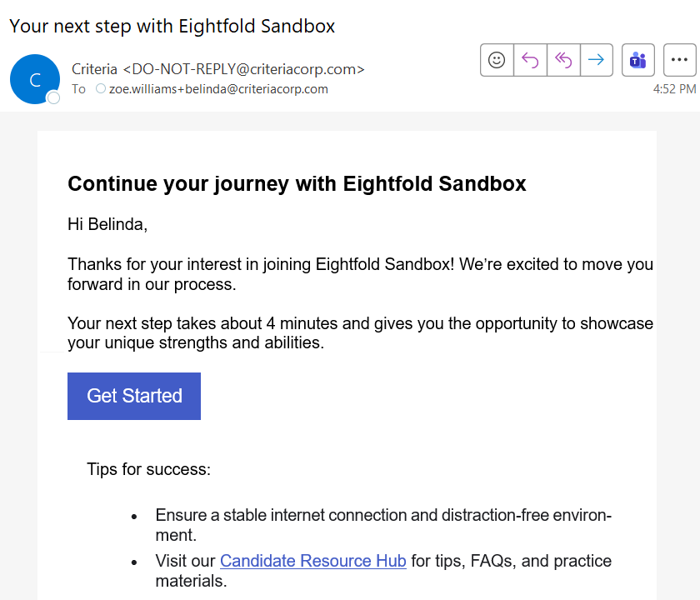Viewport: 700px width, 600px height.
Task: Click the "To" label before the recipient
Action: pyautogui.click(x=78, y=88)
